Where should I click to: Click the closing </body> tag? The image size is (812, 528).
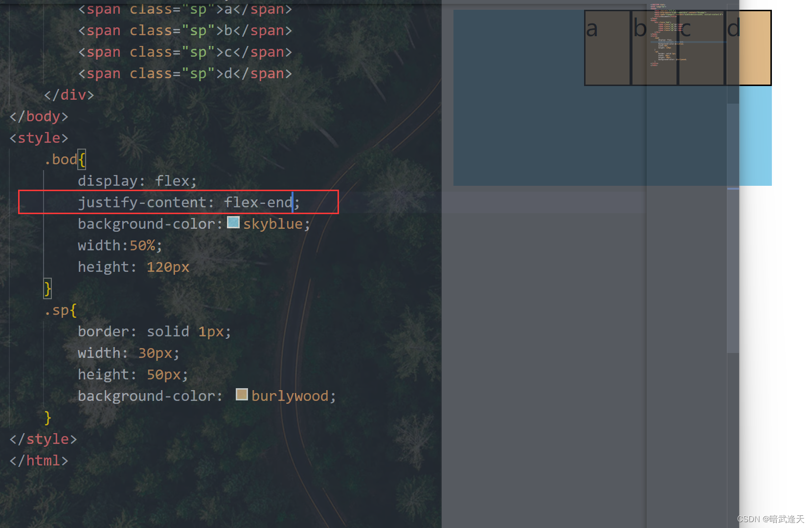(x=39, y=116)
